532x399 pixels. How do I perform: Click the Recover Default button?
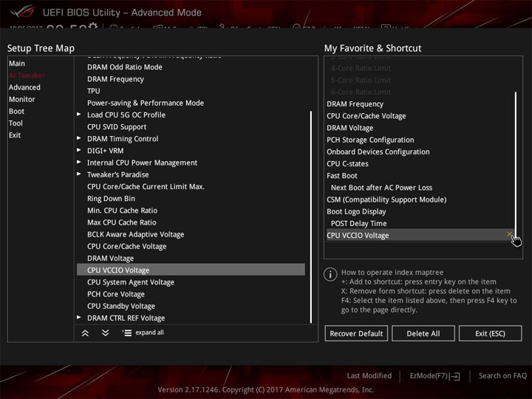[356, 333]
